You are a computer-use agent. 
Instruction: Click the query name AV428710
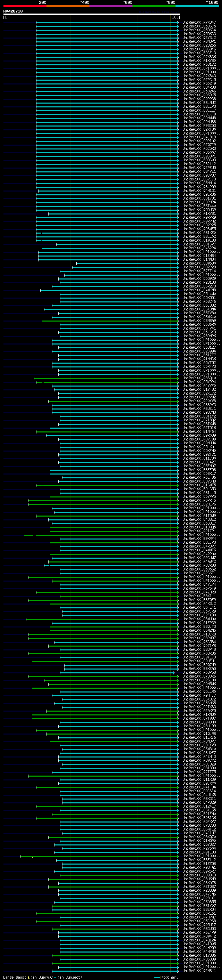tap(13, 11)
